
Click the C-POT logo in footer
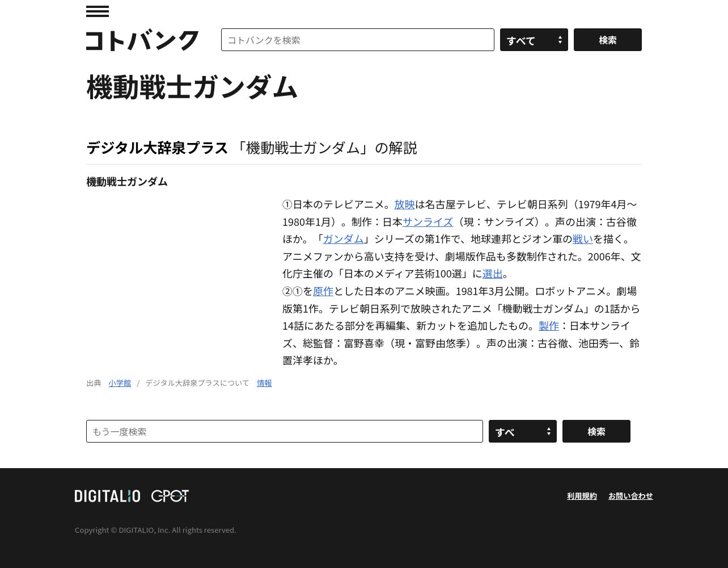coord(170,496)
